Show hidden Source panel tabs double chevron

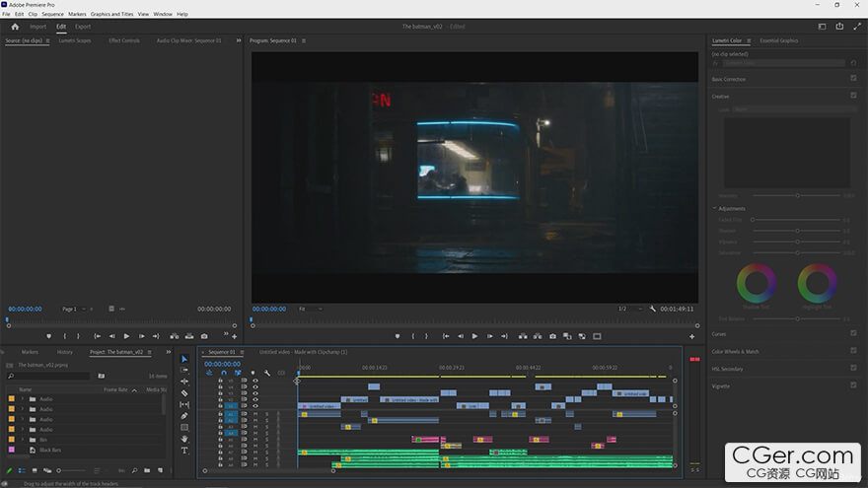239,40
